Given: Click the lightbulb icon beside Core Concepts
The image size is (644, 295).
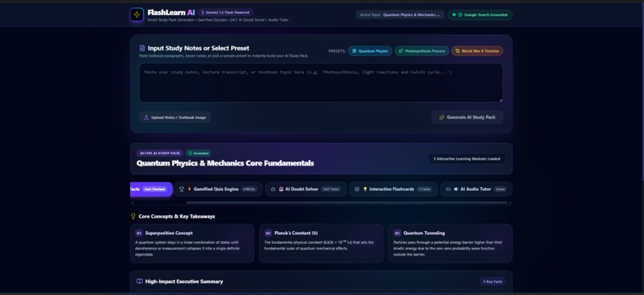Looking at the screenshot, I should coord(133,216).
